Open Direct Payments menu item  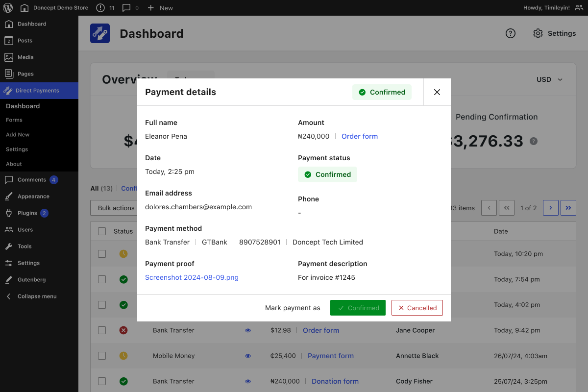pos(39,91)
